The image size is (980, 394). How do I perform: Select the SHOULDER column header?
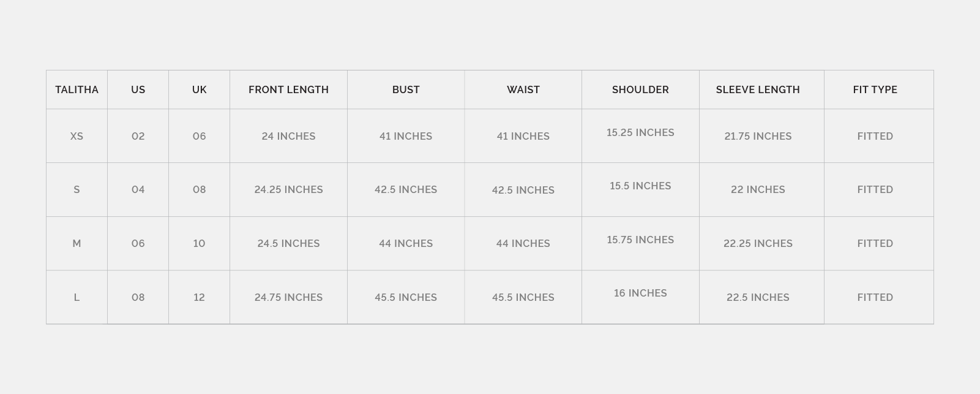point(640,90)
